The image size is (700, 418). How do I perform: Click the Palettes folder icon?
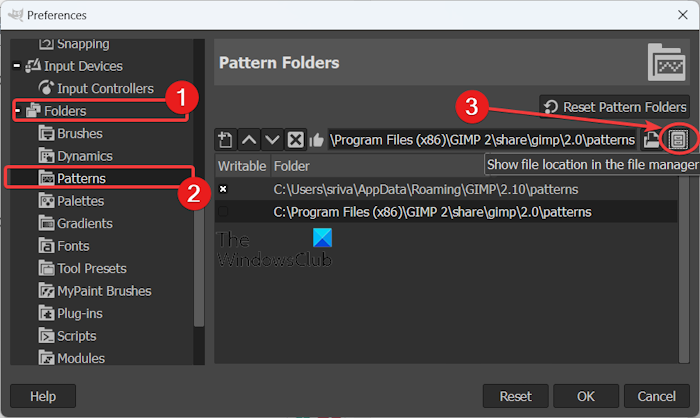(46, 201)
